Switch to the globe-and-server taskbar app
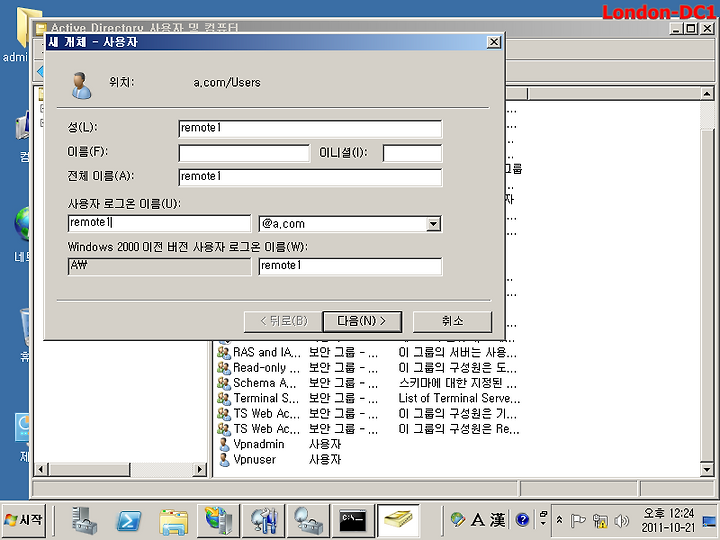 pos(218,521)
